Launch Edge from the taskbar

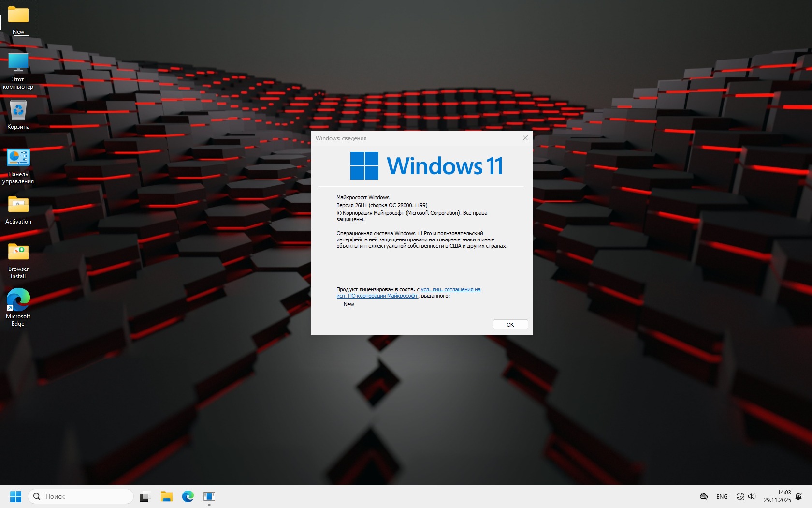point(188,496)
